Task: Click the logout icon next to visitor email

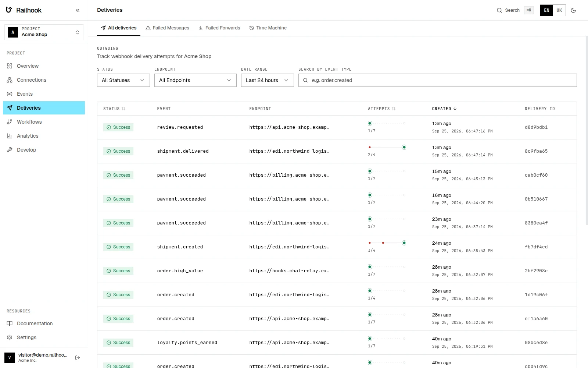Action: tap(78, 358)
